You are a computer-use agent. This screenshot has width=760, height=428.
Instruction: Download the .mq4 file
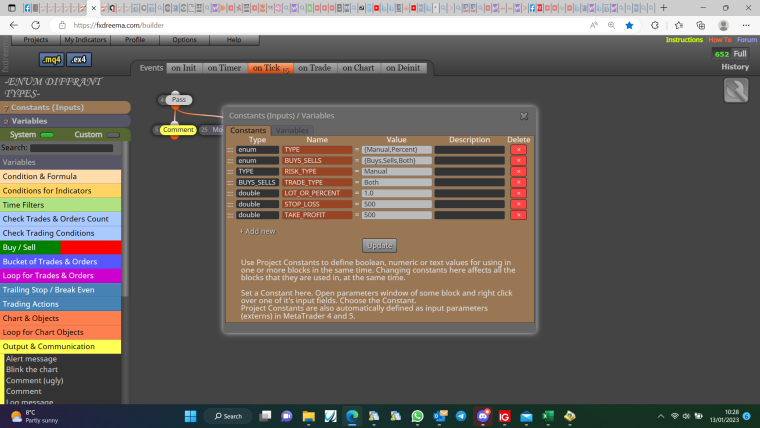coord(51,60)
